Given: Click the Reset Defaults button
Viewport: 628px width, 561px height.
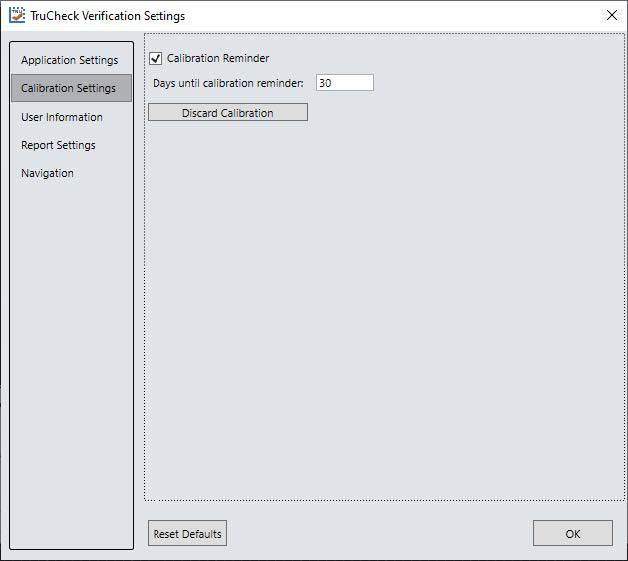Looking at the screenshot, I should (x=188, y=533).
